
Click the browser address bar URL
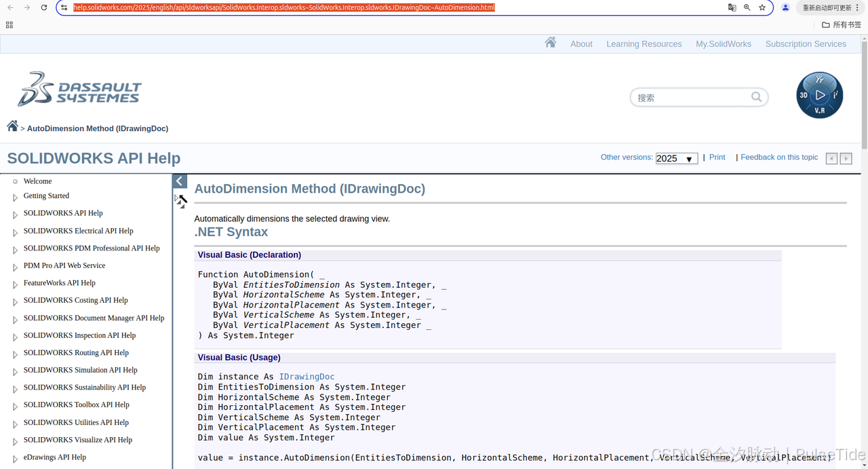[284, 7]
